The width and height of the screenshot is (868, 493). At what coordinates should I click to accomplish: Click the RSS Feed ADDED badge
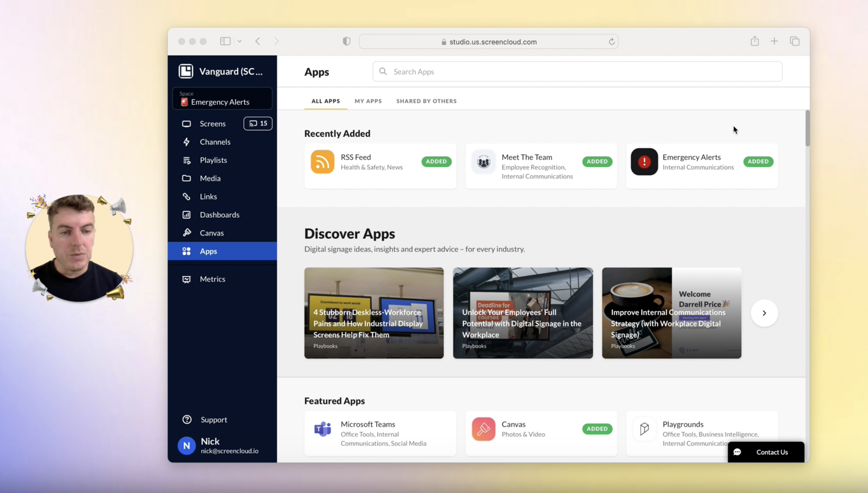coord(436,161)
